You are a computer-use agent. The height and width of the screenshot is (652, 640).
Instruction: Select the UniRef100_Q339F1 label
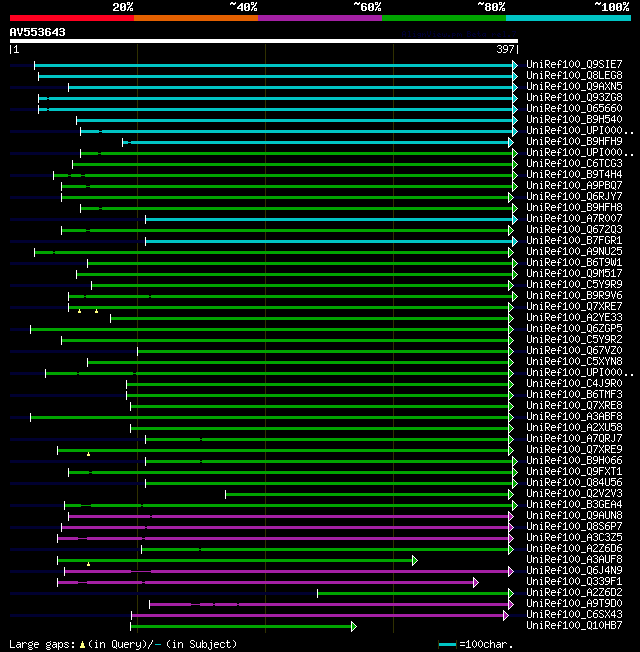pyautogui.click(x=574, y=582)
